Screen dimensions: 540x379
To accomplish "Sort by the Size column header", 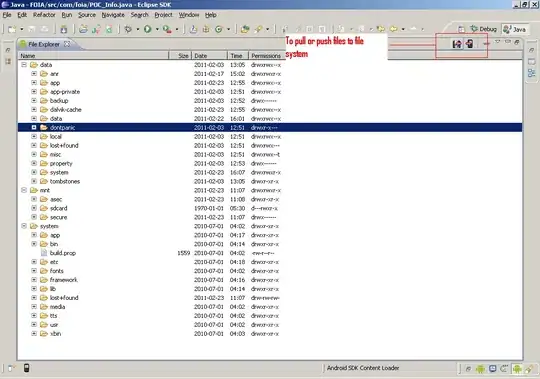I will tap(180, 55).
